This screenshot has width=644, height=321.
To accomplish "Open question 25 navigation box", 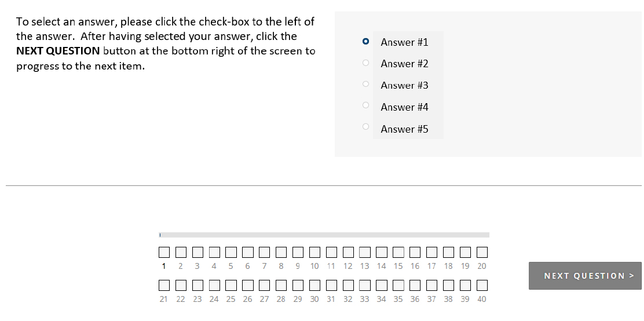I will coord(231,285).
